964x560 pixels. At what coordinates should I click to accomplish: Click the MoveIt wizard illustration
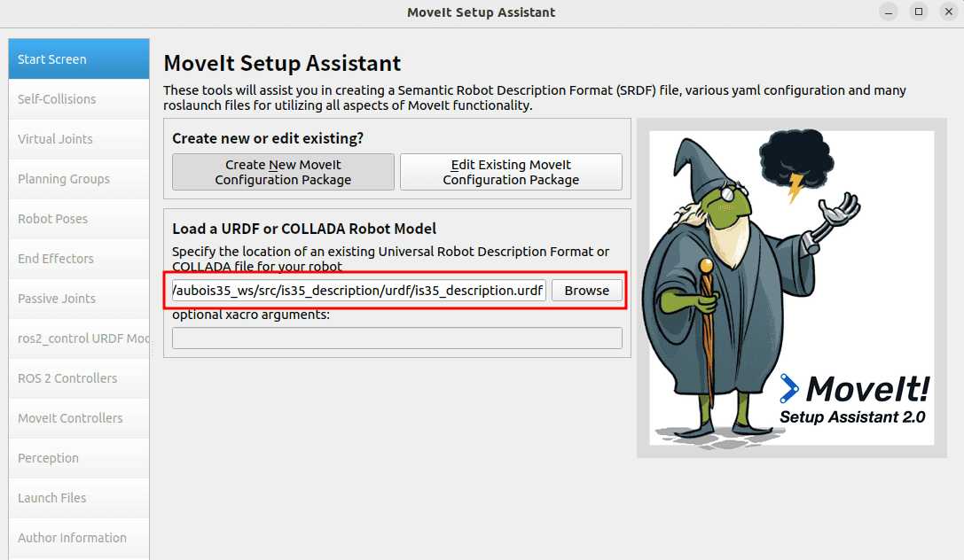tap(791, 288)
